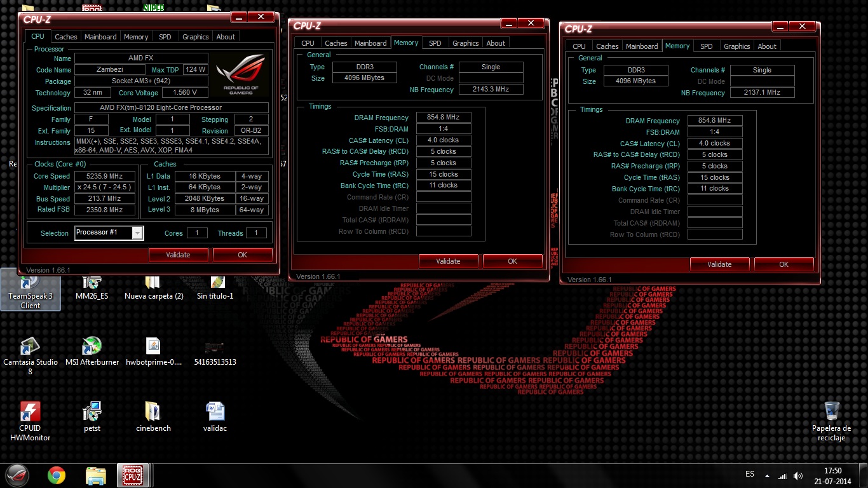Select Bus Speed 213.7 MHz value
This screenshot has width=868, height=488.
105,199
